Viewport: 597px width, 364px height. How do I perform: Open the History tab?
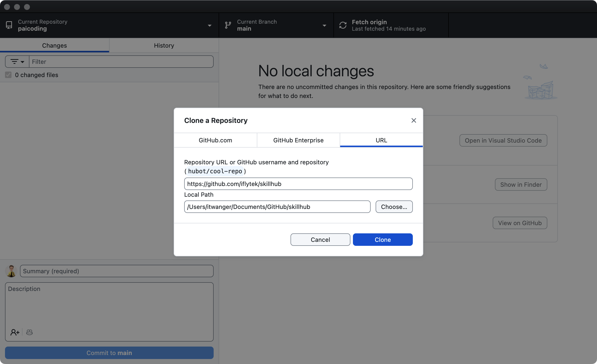[x=164, y=45]
